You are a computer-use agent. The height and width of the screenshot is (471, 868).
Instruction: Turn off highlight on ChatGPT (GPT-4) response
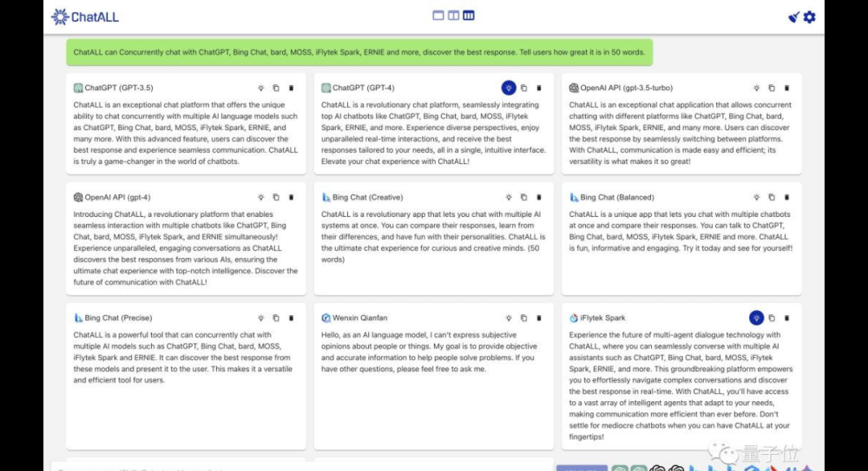pyautogui.click(x=509, y=88)
